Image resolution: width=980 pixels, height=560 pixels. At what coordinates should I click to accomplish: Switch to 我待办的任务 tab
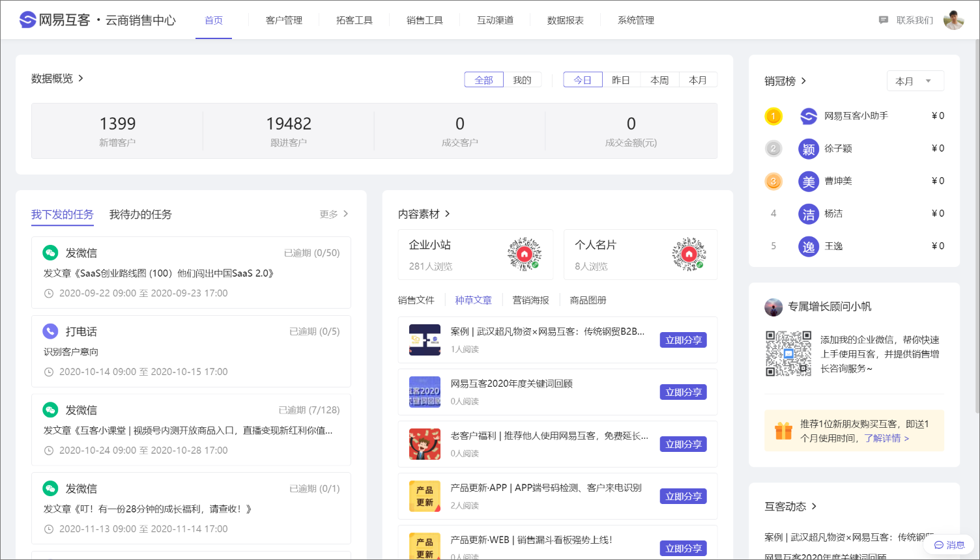(x=141, y=214)
